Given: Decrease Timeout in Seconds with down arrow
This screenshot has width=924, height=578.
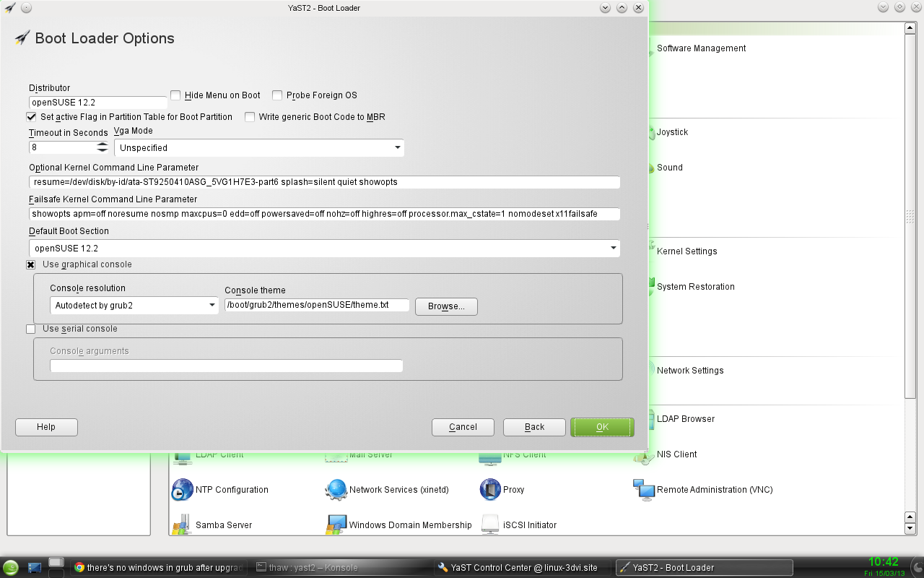Looking at the screenshot, I should pos(103,150).
